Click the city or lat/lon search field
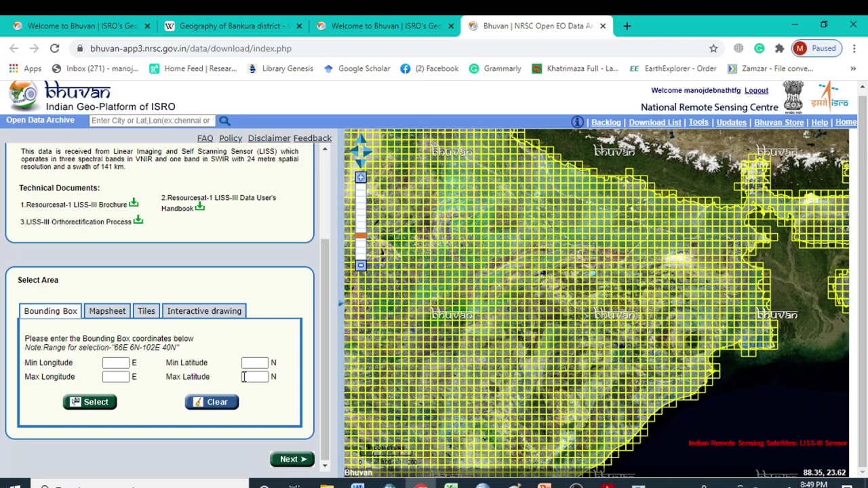Image resolution: width=868 pixels, height=488 pixels. pos(152,121)
